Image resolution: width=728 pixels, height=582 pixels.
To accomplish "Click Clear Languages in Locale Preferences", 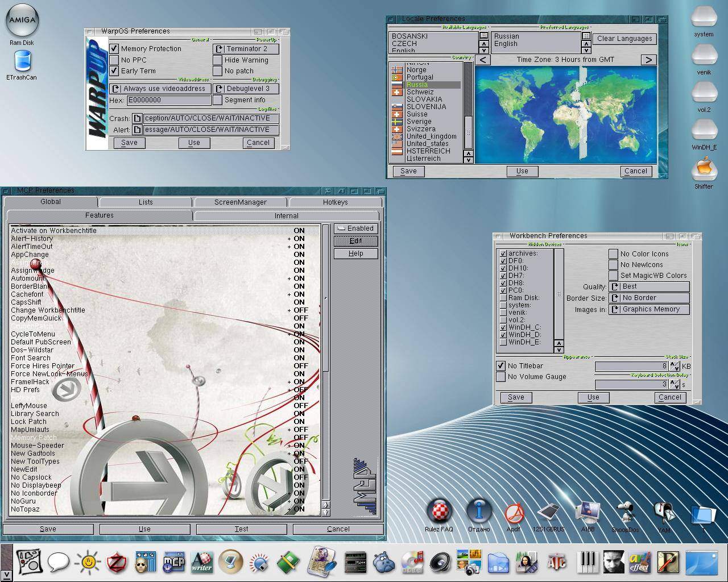I will [x=624, y=39].
